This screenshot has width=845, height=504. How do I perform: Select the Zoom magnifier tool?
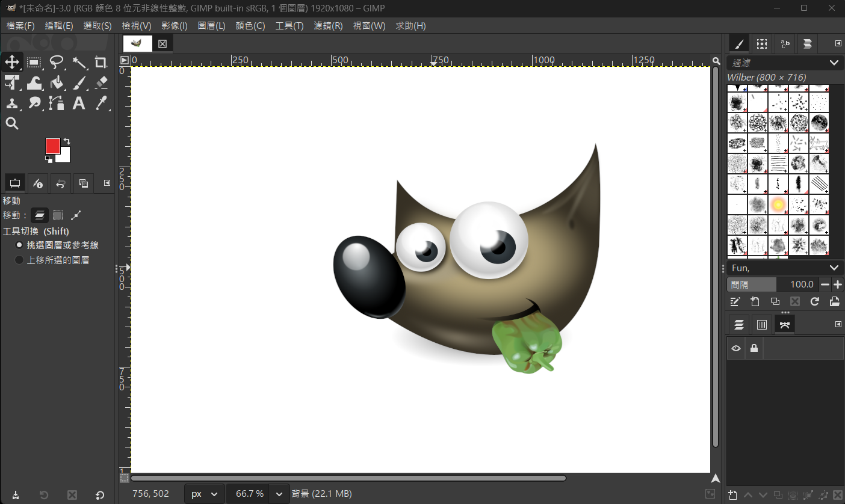pyautogui.click(x=12, y=123)
